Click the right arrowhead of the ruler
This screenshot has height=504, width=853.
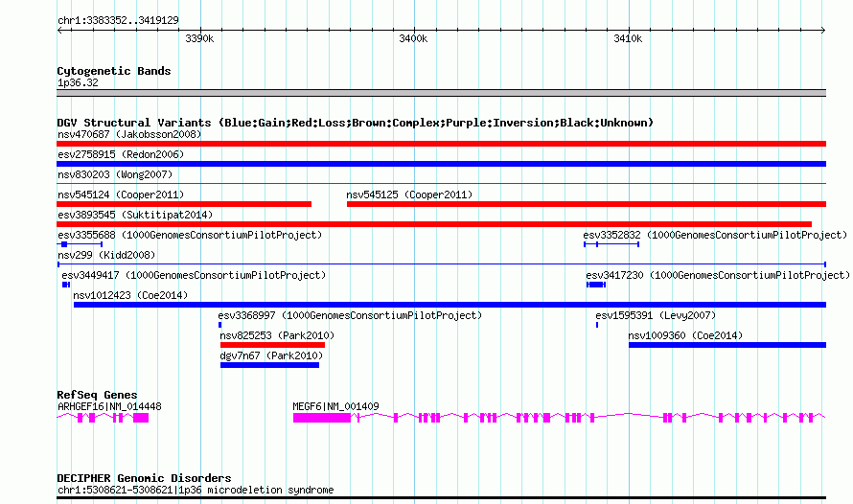click(823, 30)
